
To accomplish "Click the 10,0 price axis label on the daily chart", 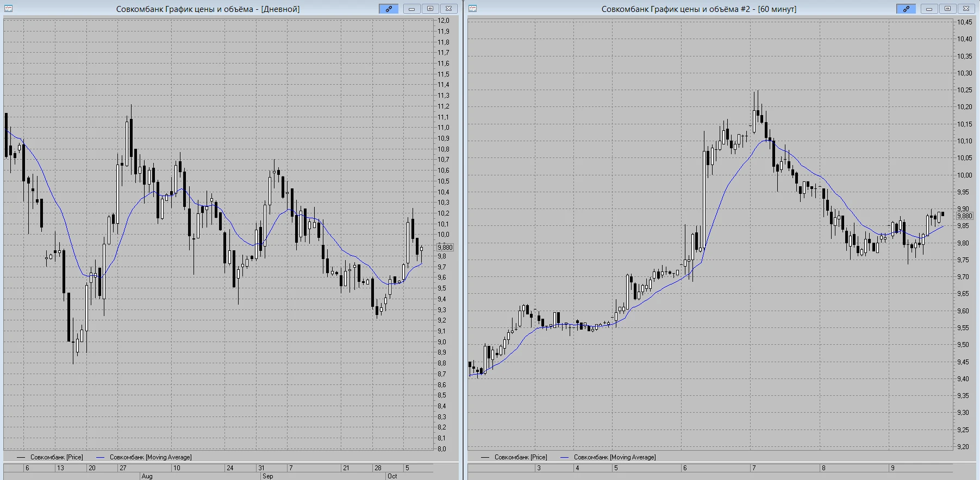I will coord(444,235).
